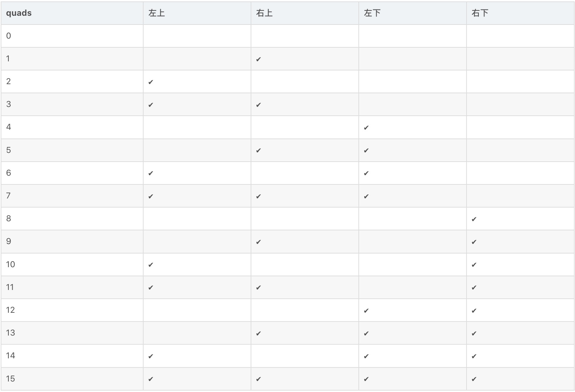575x392 pixels.
Task: Click the 左下 column header
Action: click(372, 13)
